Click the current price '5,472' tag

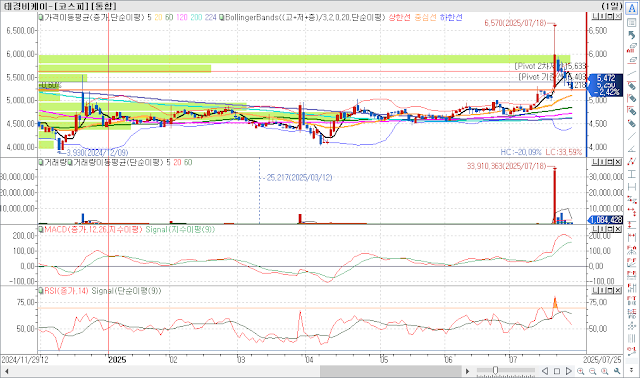coord(605,78)
